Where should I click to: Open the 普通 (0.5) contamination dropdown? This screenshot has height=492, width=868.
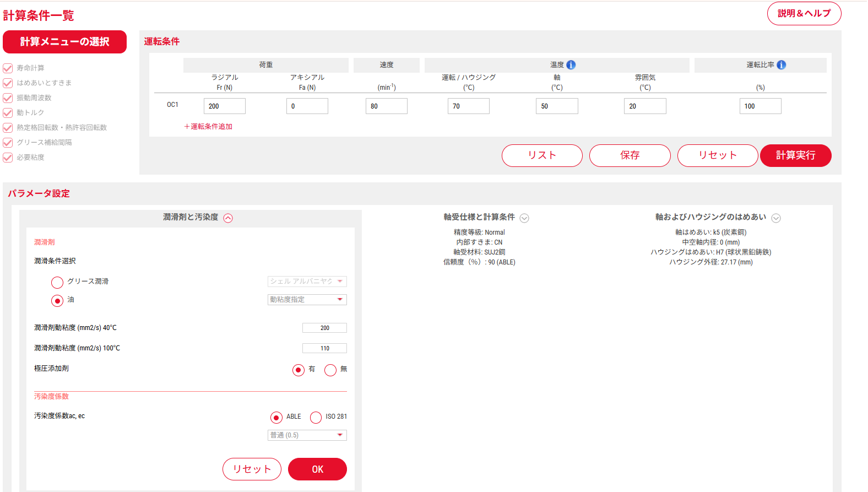pyautogui.click(x=307, y=435)
